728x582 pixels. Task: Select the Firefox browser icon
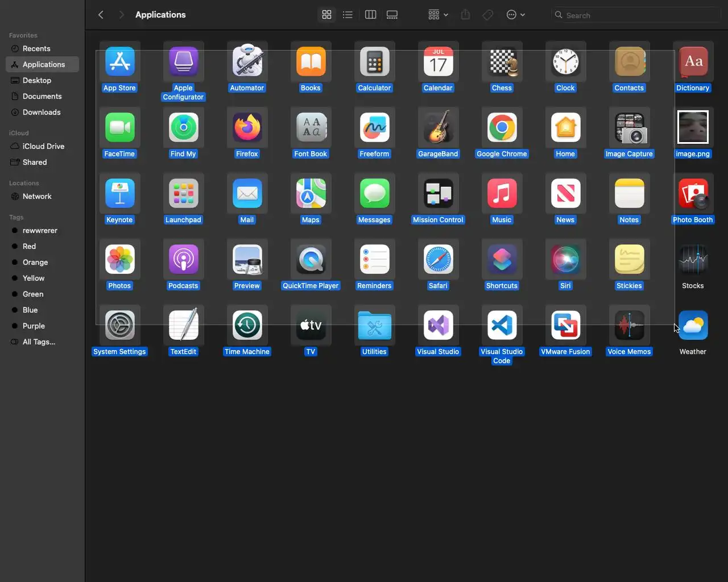click(247, 127)
